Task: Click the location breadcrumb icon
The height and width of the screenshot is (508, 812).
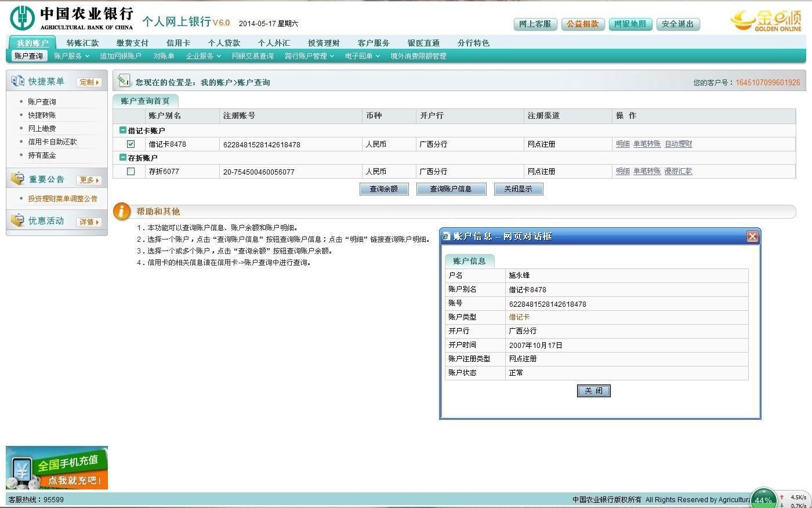Action: coord(124,81)
